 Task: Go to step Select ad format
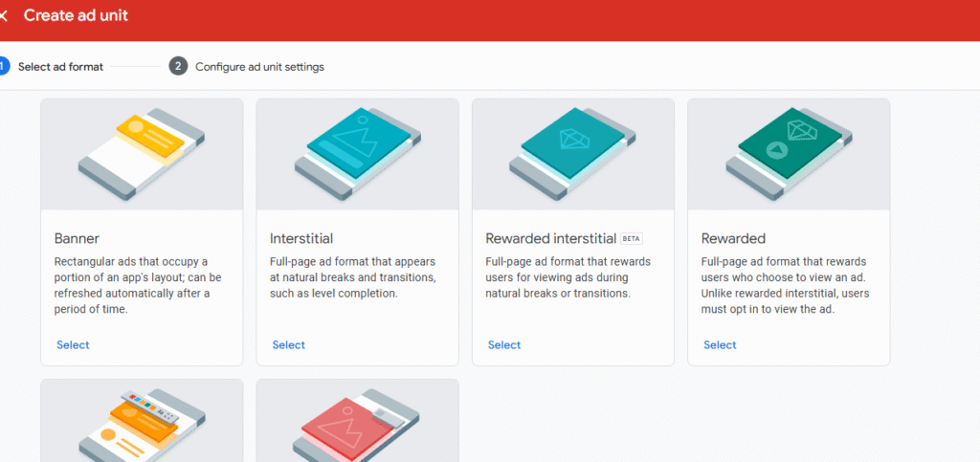pyautogui.click(x=60, y=67)
